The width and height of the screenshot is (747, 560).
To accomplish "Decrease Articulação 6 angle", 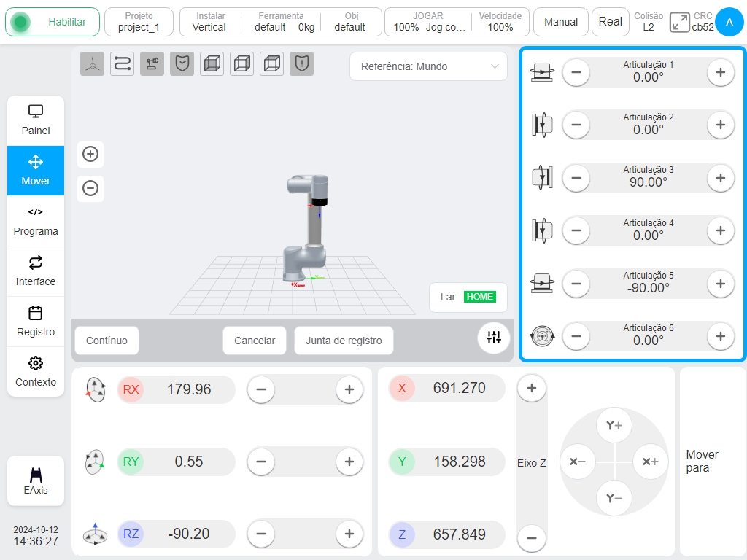I will (x=576, y=337).
